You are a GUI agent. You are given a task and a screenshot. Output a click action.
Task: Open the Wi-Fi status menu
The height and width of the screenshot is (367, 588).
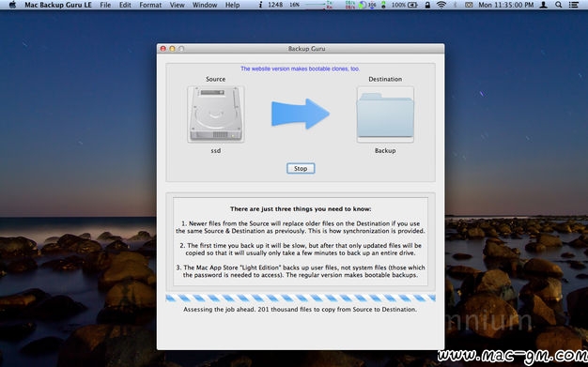point(441,5)
